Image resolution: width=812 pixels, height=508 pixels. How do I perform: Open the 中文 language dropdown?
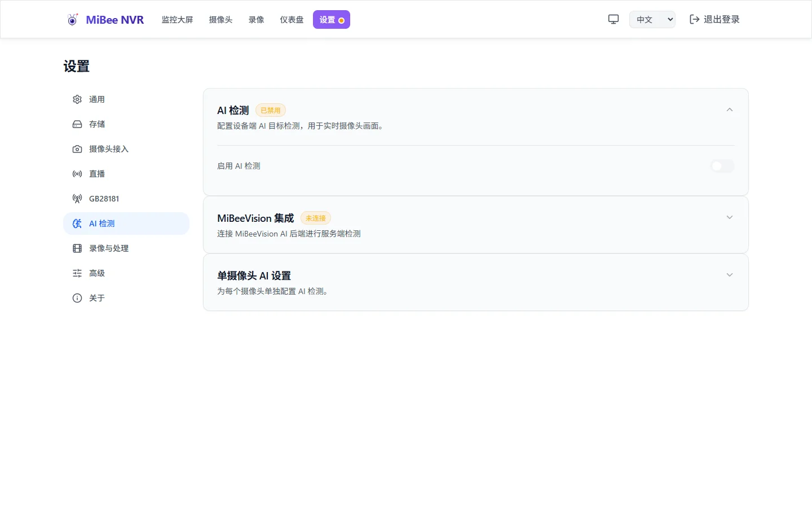652,19
